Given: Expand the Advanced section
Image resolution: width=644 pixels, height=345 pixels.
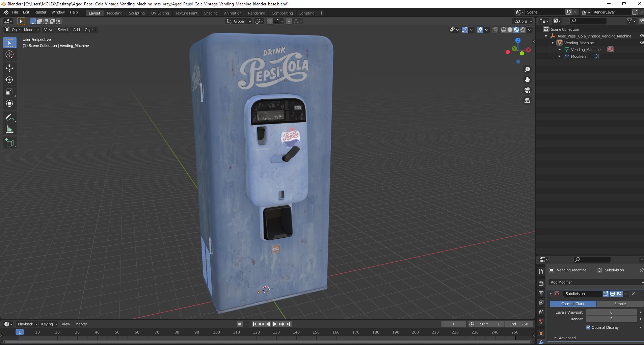Looking at the screenshot, I should [x=567, y=338].
